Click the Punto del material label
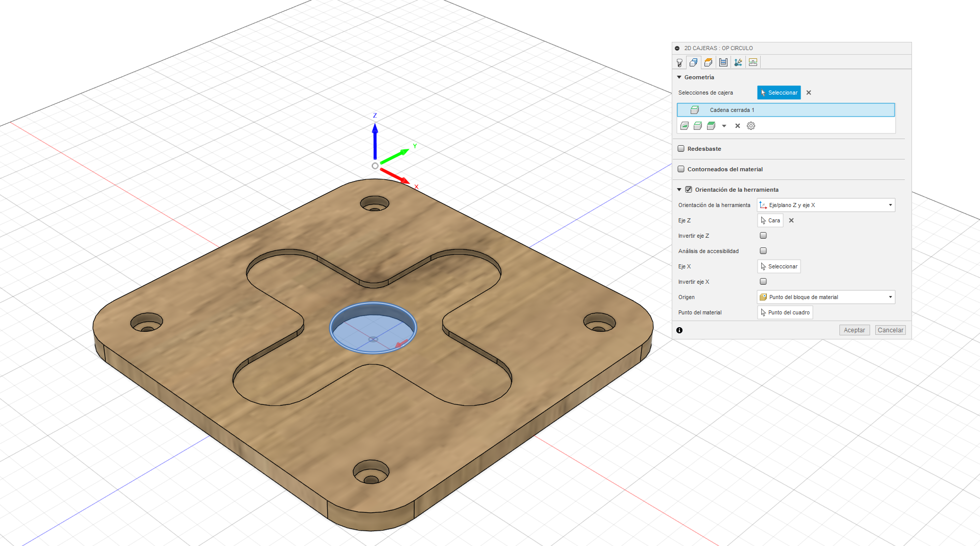The width and height of the screenshot is (980, 546). [700, 312]
